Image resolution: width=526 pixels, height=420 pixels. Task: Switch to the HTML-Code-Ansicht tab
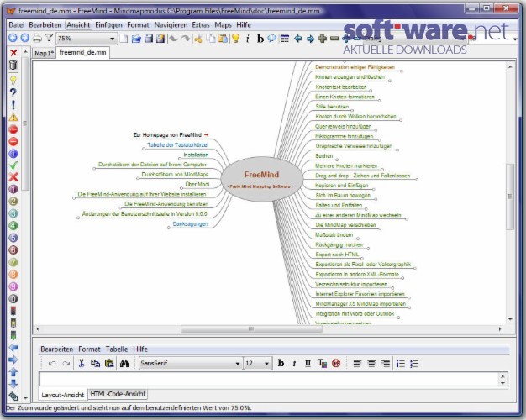tap(118, 394)
